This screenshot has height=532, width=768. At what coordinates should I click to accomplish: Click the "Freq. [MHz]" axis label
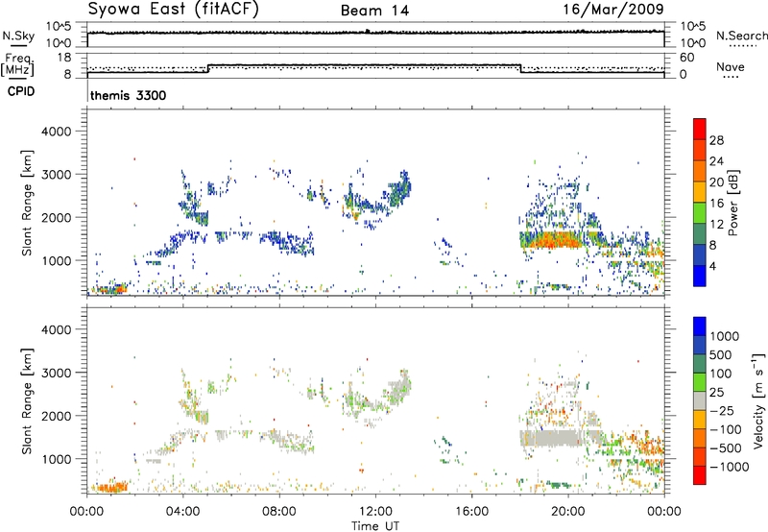pos(17,64)
